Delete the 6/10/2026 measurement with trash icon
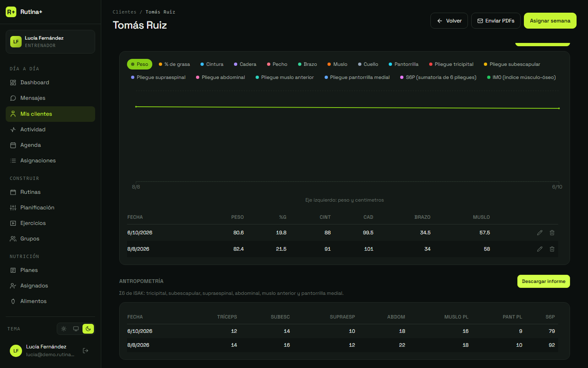Image resolution: width=588 pixels, height=368 pixels. 552,233
